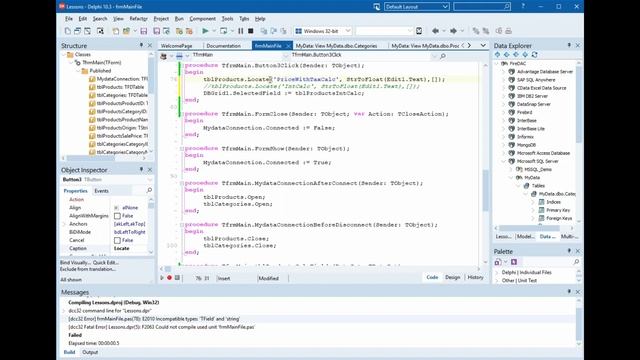The height and width of the screenshot is (360, 640).
Task: Click the desktop layout icon in title bar
Action: [x=376, y=7]
